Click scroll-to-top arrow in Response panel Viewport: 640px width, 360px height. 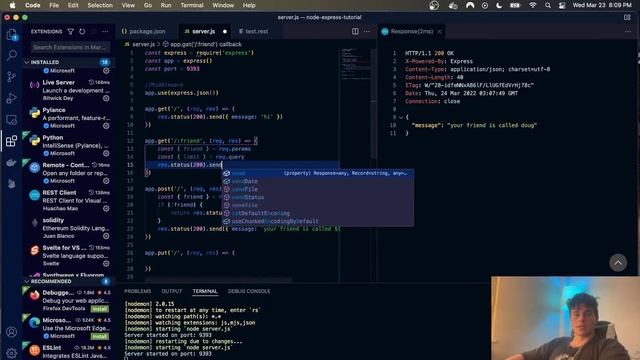[x=618, y=263]
